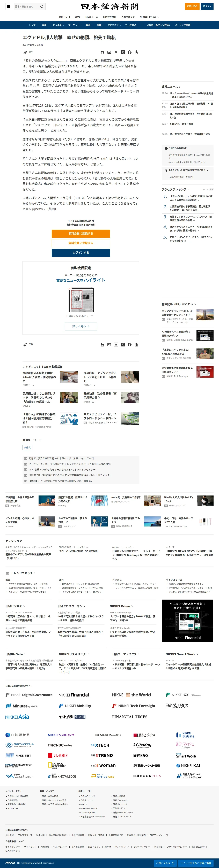Click the paperclip save icon below the member box

25,344
